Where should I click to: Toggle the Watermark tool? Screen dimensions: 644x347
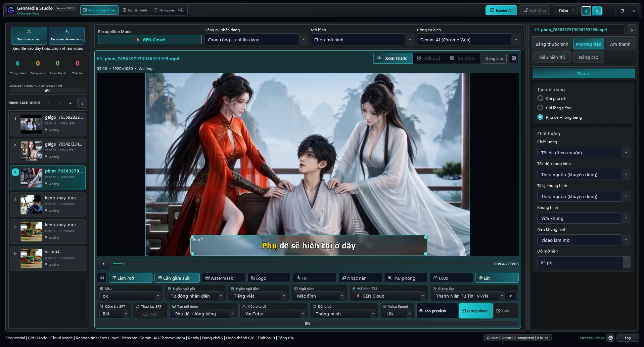click(x=224, y=278)
